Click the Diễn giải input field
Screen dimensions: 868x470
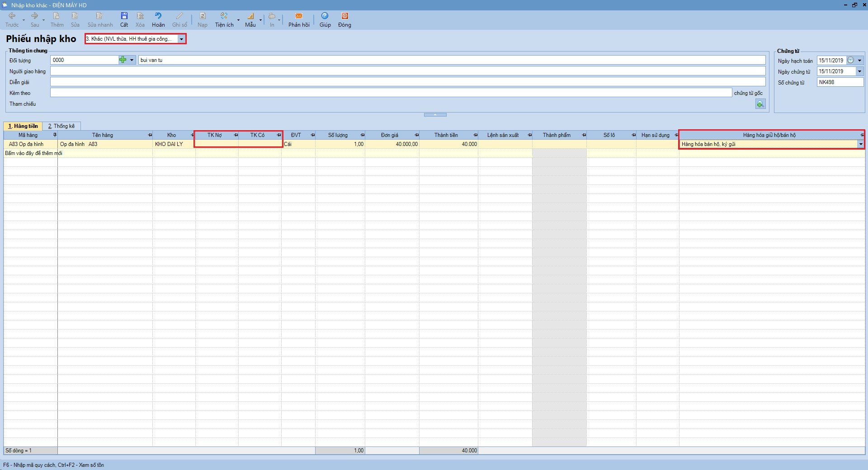[x=407, y=82]
